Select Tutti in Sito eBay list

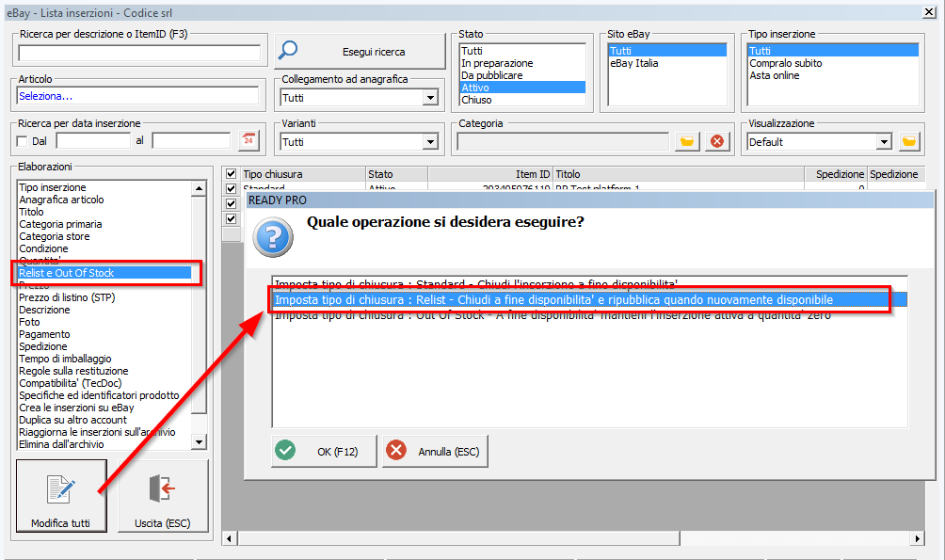pos(667,51)
